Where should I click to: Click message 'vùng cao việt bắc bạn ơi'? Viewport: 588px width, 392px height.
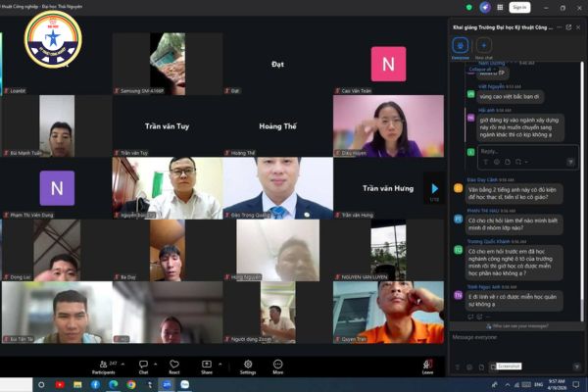tap(510, 97)
